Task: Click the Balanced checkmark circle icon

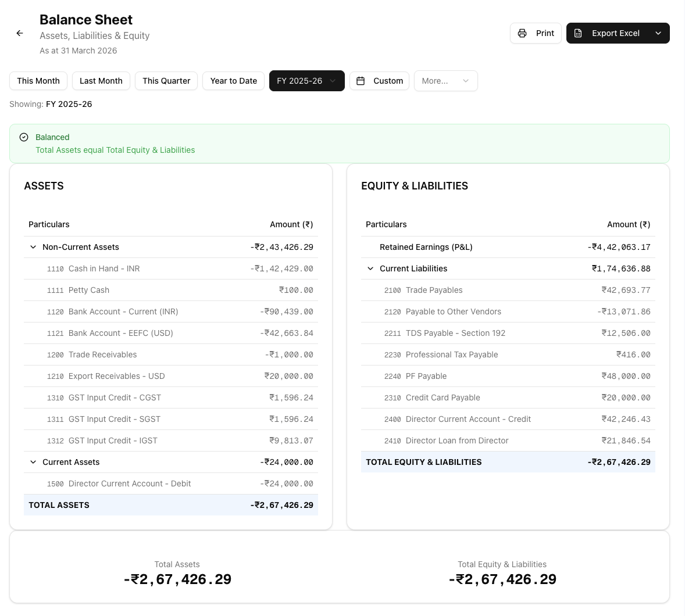Action: 24,137
